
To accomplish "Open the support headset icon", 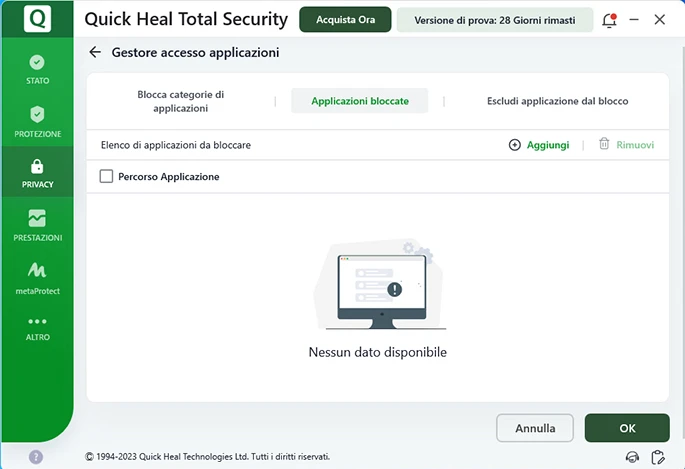I will coord(632,457).
